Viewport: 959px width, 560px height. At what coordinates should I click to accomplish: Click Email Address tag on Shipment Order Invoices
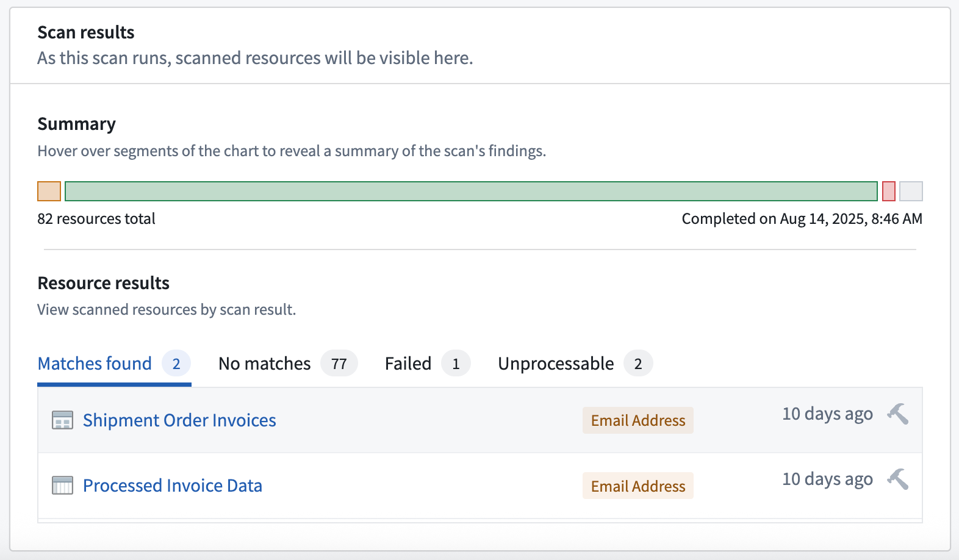click(x=638, y=420)
